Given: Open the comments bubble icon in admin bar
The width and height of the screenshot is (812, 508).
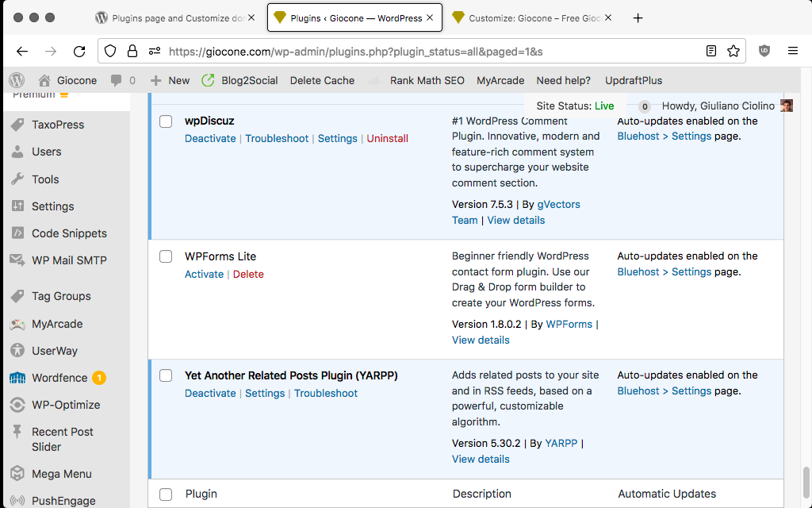Looking at the screenshot, I should coord(117,80).
